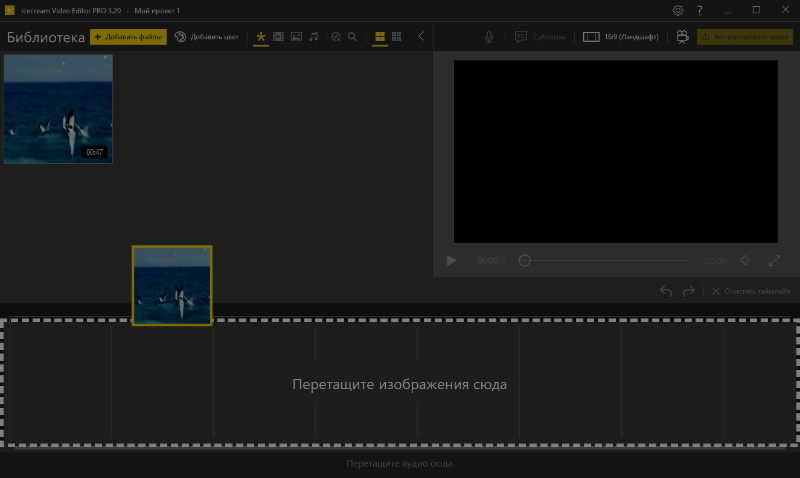This screenshot has width=800, height=478.
Task: Click the preview seek slider handle
Action: (524, 261)
